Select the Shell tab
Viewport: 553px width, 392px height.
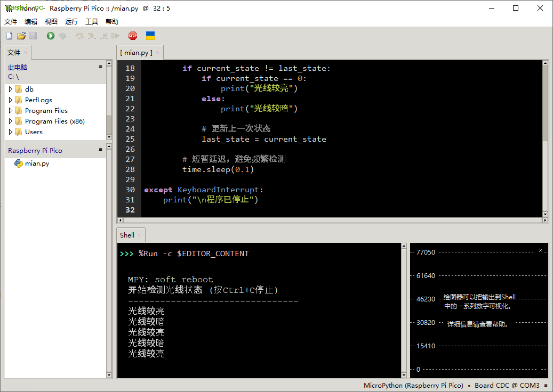coord(127,235)
